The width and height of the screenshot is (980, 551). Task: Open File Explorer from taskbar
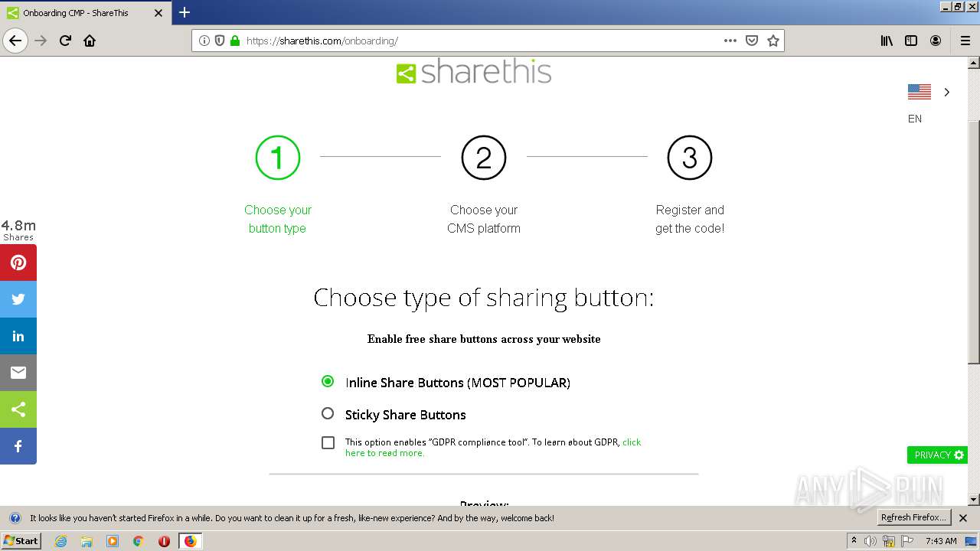pyautogui.click(x=87, y=541)
